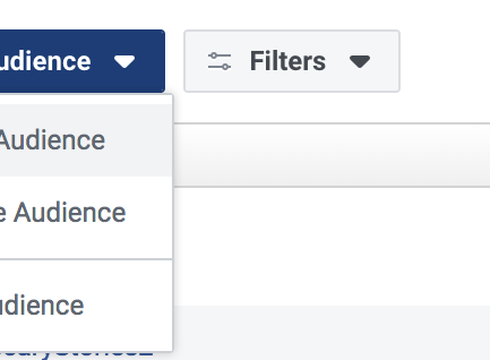
Task: Click the Filters button's left padding near icon
Action: point(197,61)
